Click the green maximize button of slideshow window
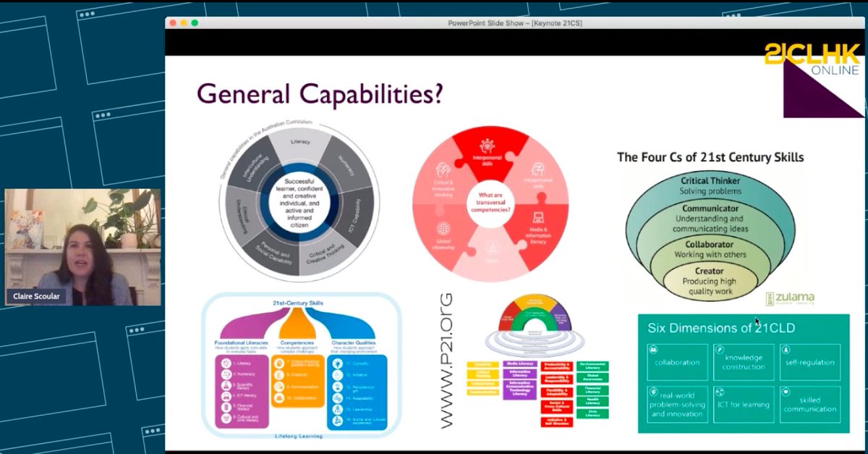 click(195, 23)
